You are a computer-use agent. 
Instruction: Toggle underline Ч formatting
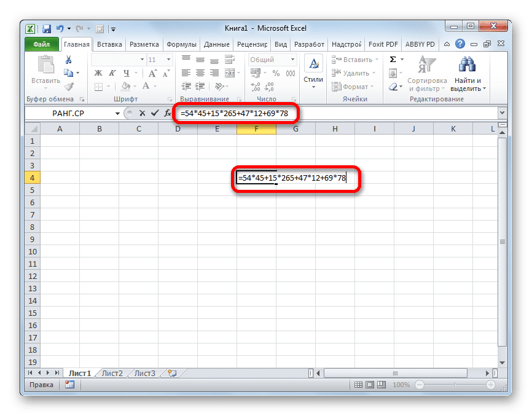click(127, 73)
